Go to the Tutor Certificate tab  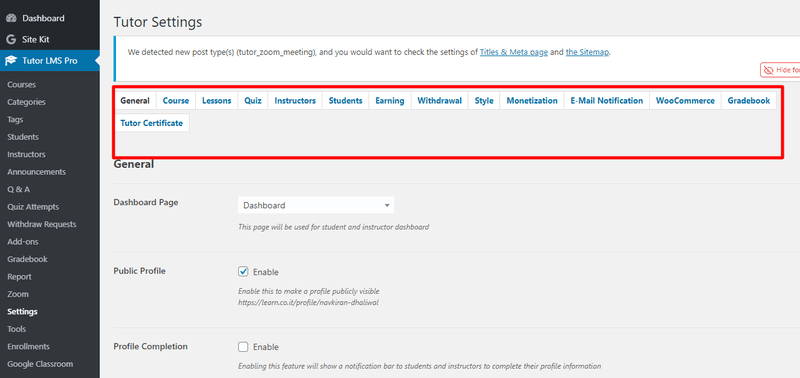coord(152,123)
